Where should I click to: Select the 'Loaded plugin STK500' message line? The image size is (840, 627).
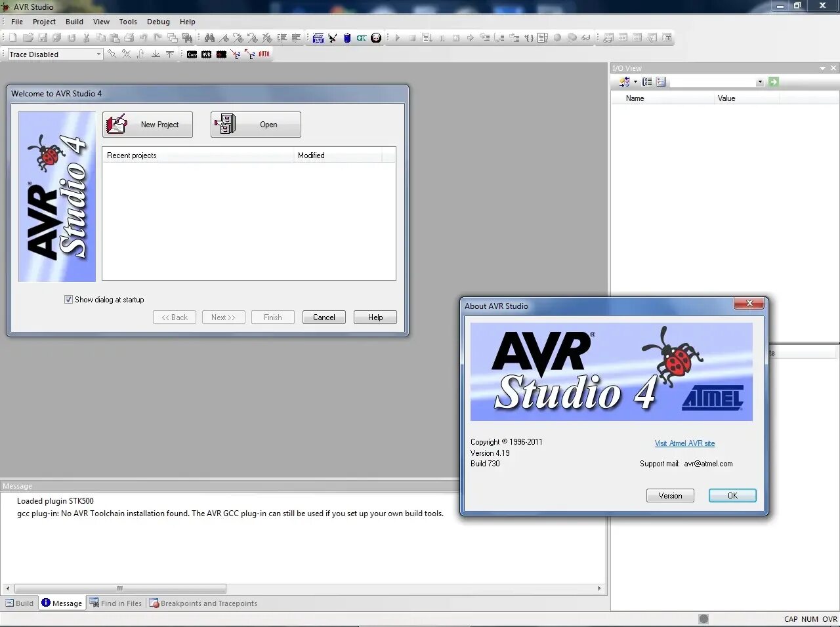point(55,501)
